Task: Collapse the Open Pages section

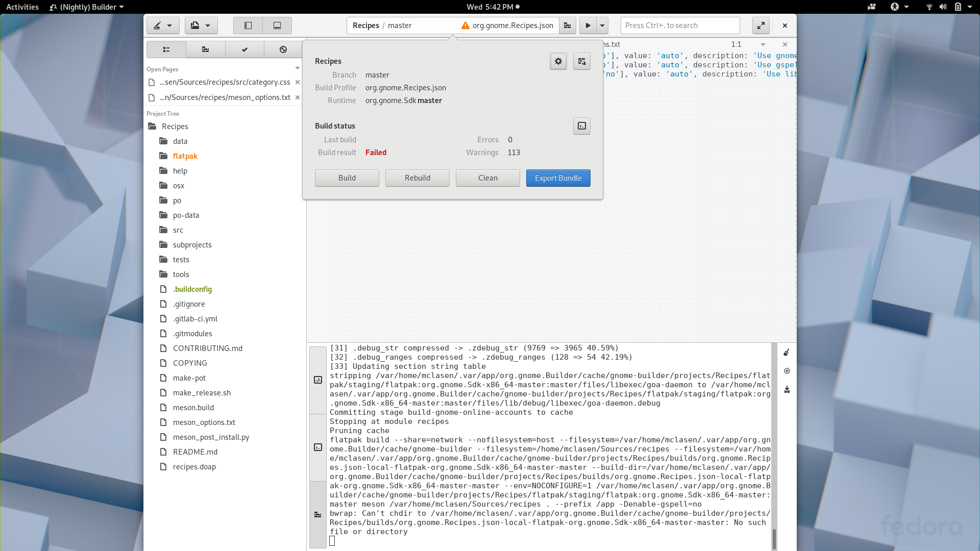Action: (297, 68)
